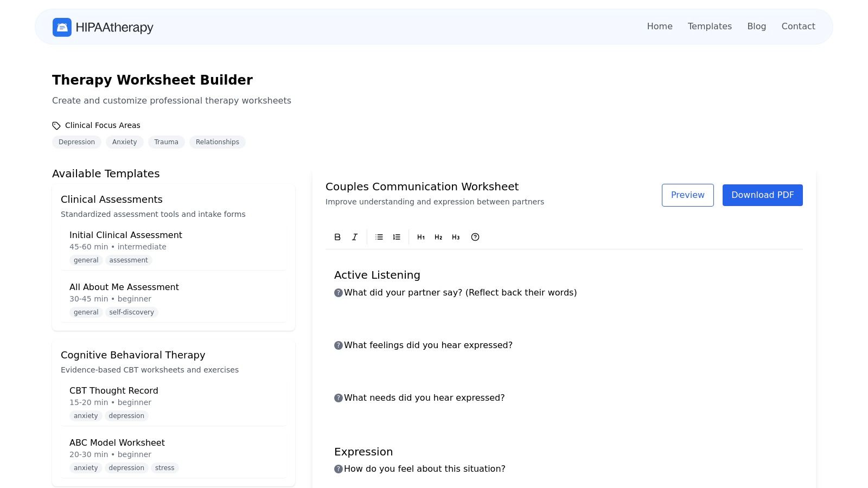Click the help icon beside "What feelings" question
868x488 pixels.
pos(339,345)
